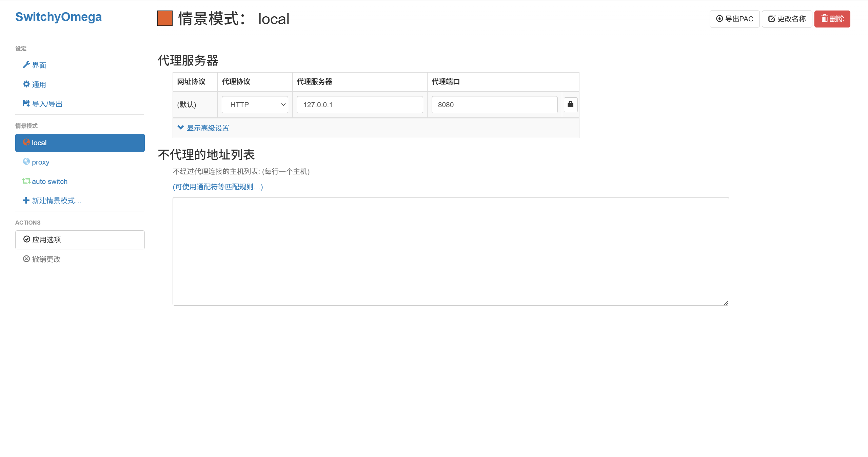868x457 pixels.
Task: Click the globe icon next to proxy profile
Action: [x=26, y=161]
